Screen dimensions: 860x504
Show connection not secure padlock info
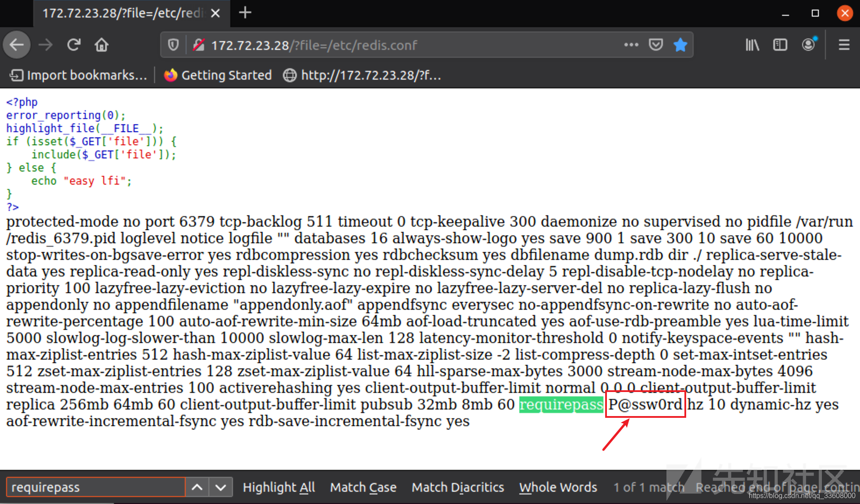[x=199, y=45]
